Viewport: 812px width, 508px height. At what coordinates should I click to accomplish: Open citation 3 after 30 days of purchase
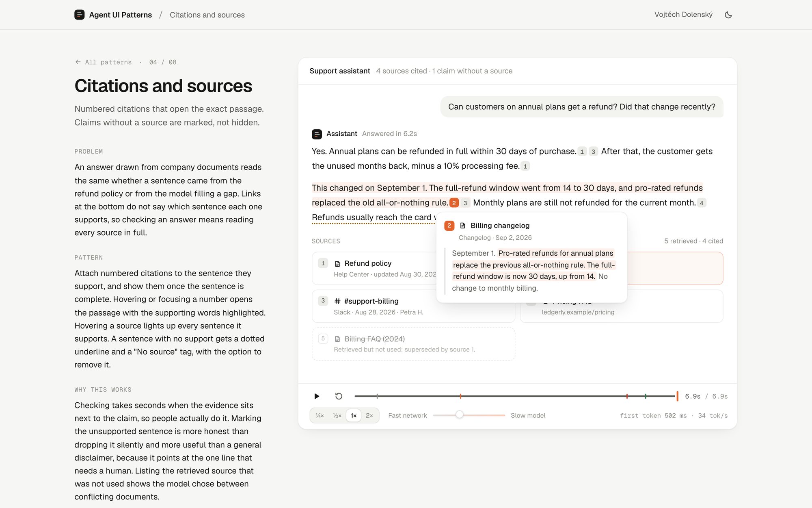point(593,152)
